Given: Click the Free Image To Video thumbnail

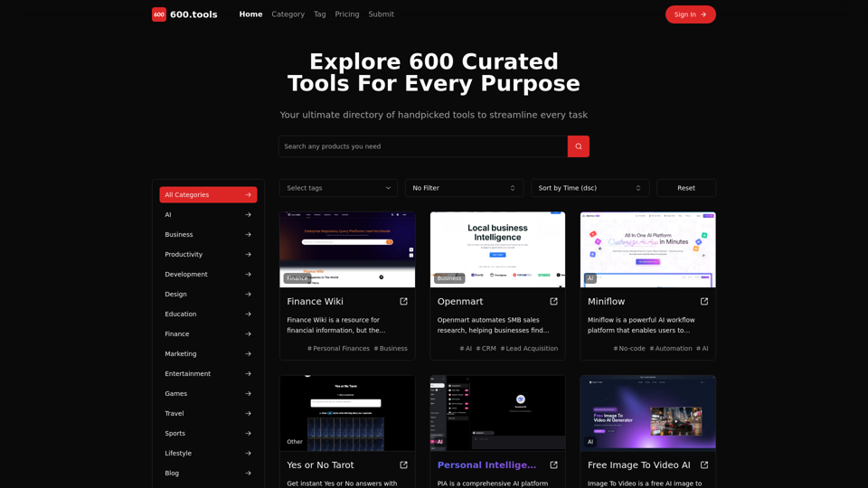Looking at the screenshot, I should (x=647, y=413).
